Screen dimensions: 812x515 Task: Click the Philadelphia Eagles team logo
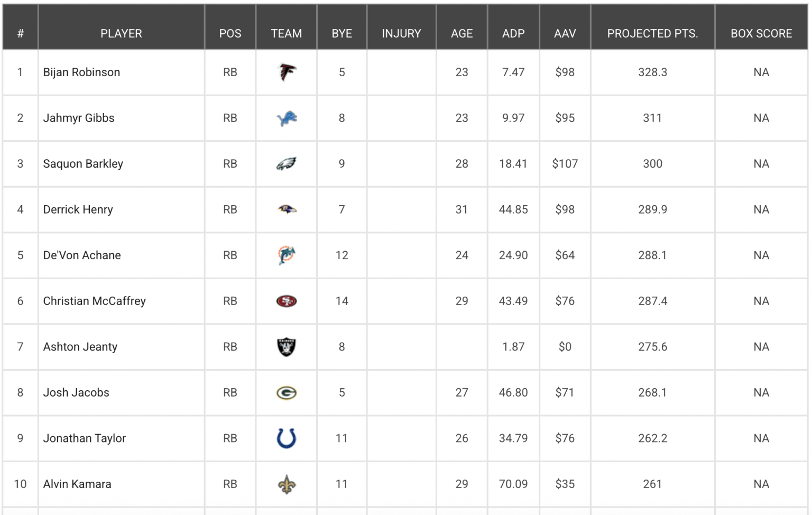[287, 164]
